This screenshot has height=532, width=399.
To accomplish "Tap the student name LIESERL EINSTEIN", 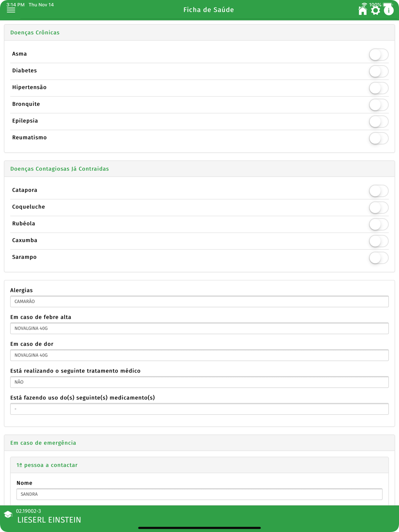I will 49,520.
